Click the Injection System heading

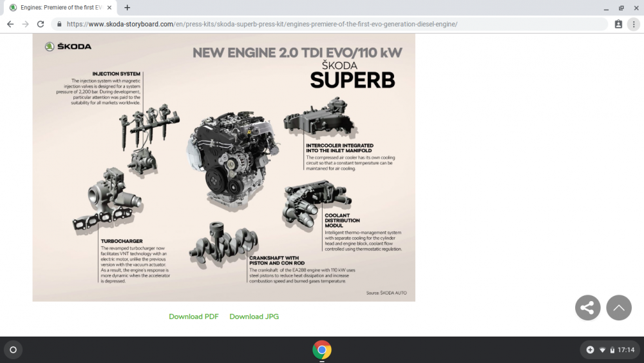(x=116, y=74)
